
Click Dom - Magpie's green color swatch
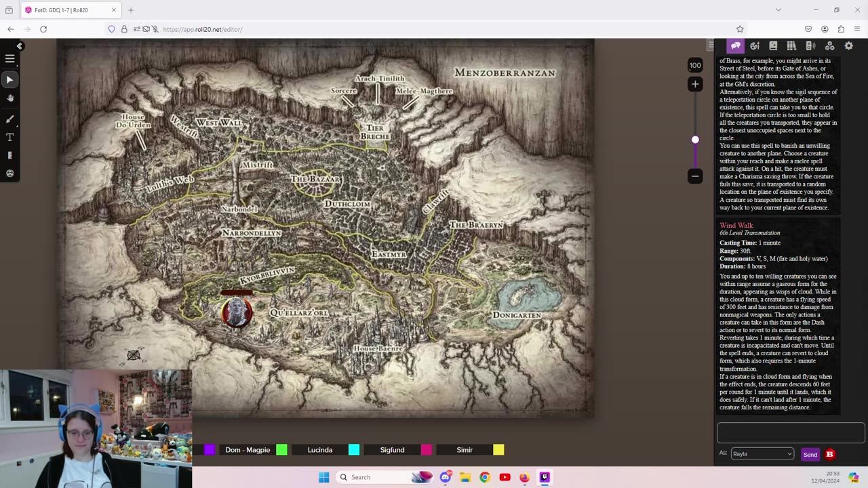[281, 450]
